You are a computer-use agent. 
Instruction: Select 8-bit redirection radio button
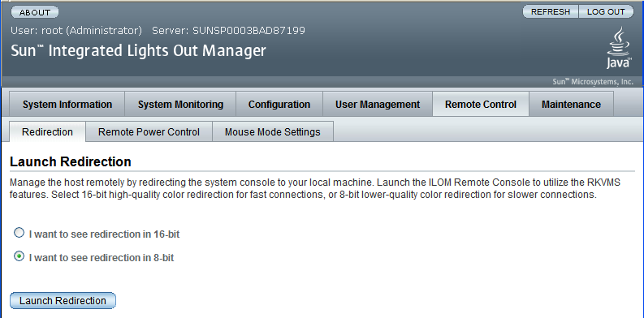[19, 256]
